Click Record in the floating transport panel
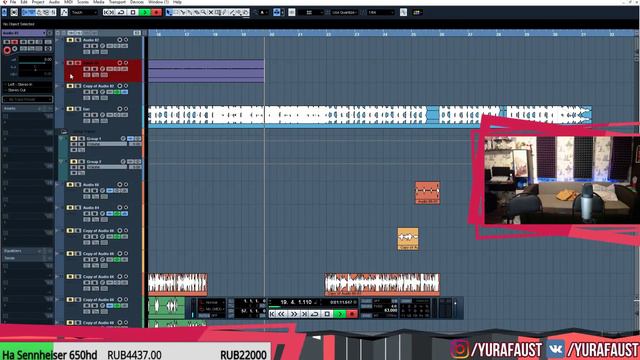640x360 pixels. coord(352,314)
